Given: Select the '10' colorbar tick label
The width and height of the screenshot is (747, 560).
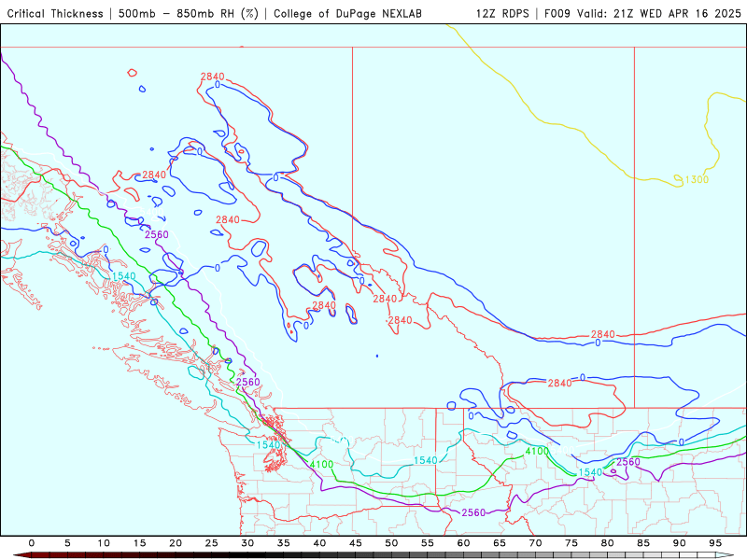Looking at the screenshot, I should pos(104,543).
